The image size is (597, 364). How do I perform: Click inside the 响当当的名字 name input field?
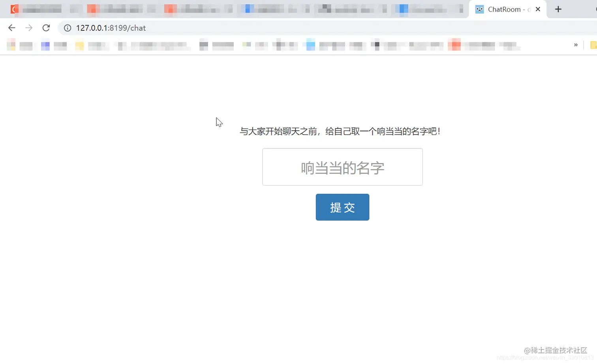342,167
